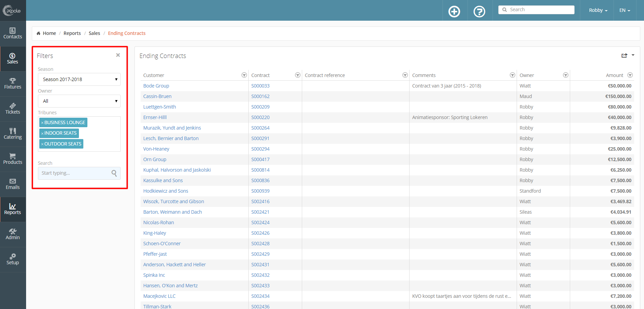The width and height of the screenshot is (644, 309).
Task: Open the Sales section in sidebar
Action: (13, 58)
